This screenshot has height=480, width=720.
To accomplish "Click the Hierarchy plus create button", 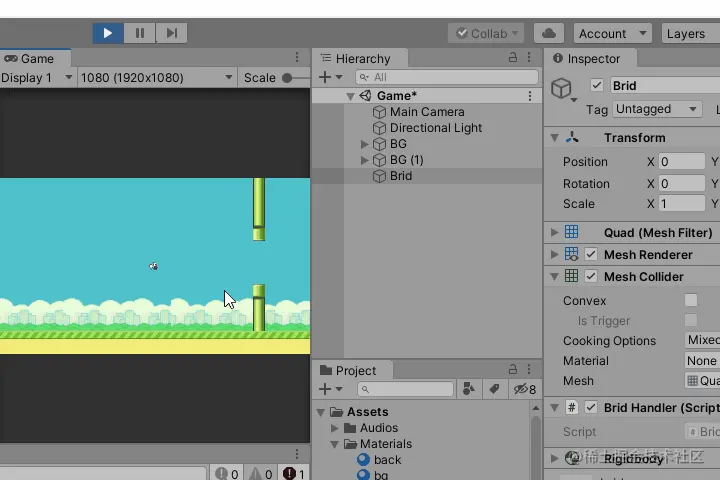I will 325,77.
